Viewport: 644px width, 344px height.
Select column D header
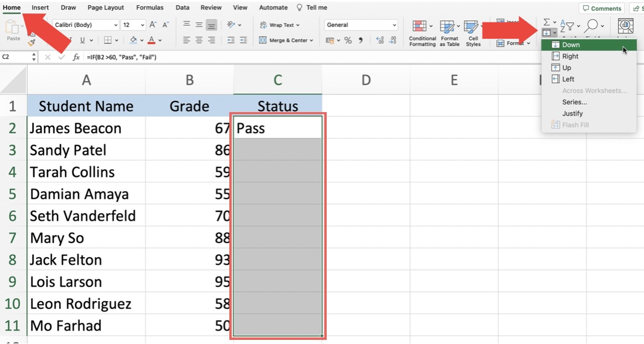tap(365, 80)
